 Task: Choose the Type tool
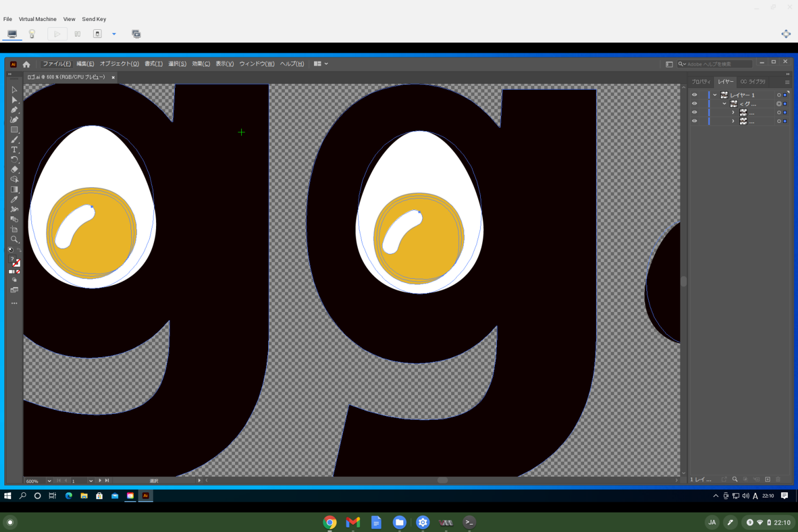click(x=14, y=150)
